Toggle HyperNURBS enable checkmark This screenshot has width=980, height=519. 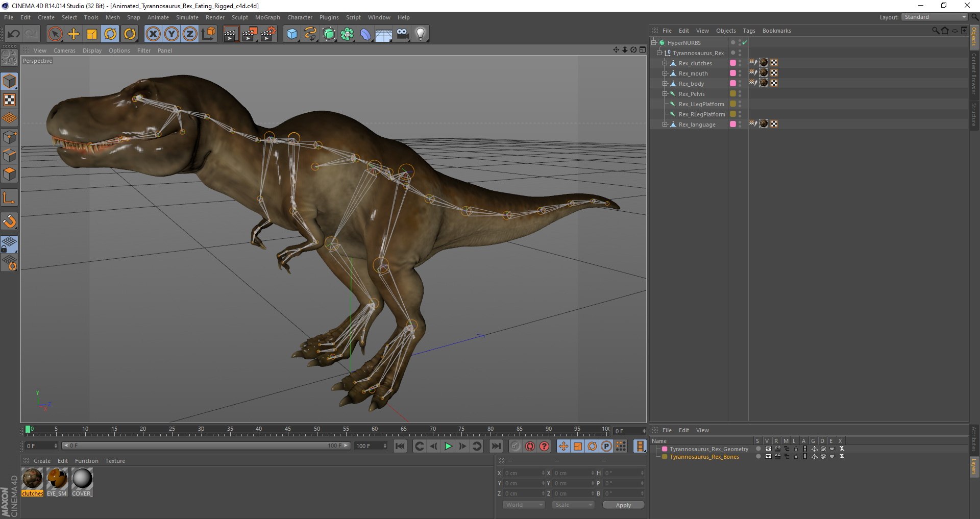point(745,43)
